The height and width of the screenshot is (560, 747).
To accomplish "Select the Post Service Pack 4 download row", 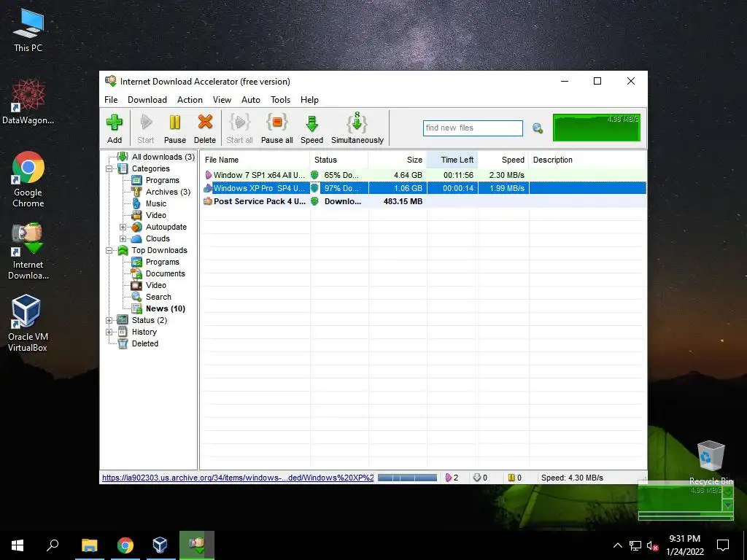I will point(424,201).
